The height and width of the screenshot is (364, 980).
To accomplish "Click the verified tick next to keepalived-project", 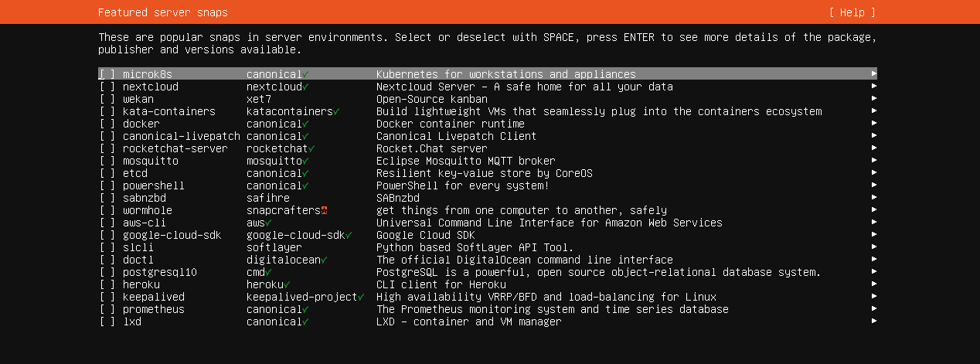I will pyautogui.click(x=362, y=297).
